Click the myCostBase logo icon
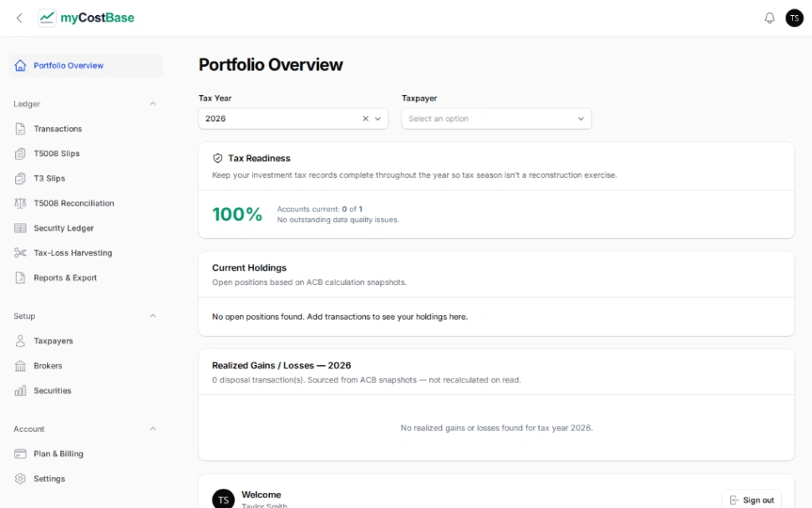 coord(47,18)
